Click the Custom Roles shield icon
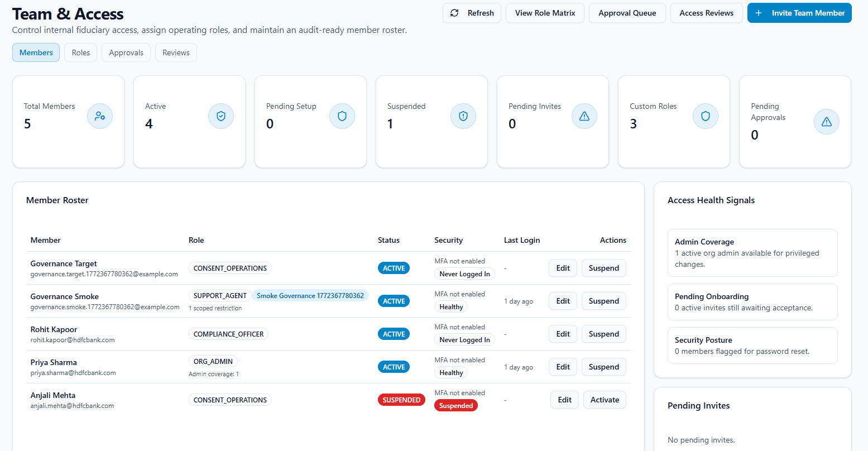 (x=706, y=116)
